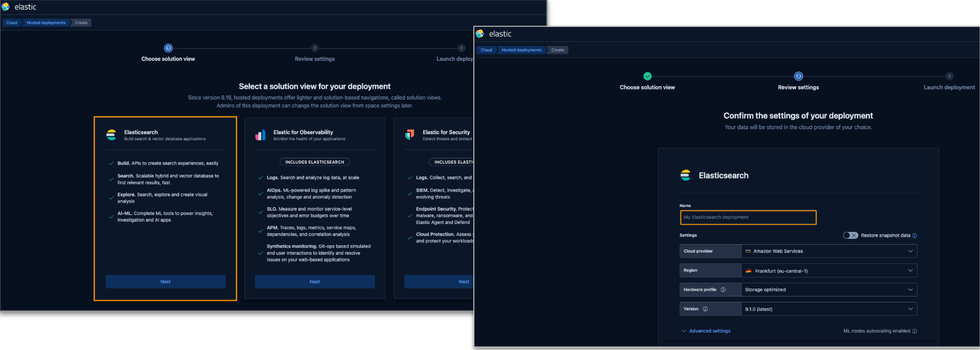Open the Hardware profile dropdown
980x350 pixels.
(829, 290)
